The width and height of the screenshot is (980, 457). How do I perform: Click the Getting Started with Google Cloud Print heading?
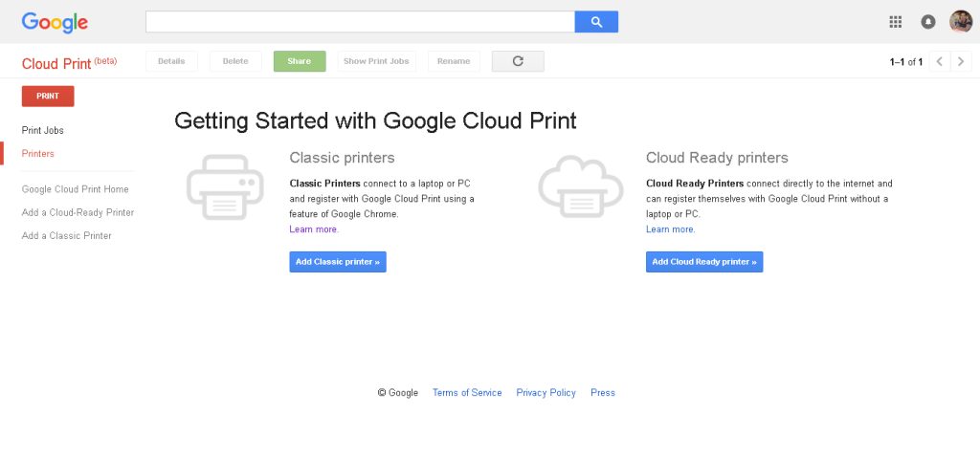pyautogui.click(x=375, y=120)
